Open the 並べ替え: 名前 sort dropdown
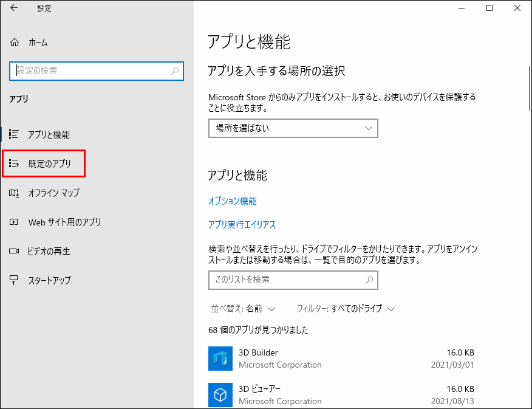This screenshot has height=409, width=532. (243, 309)
